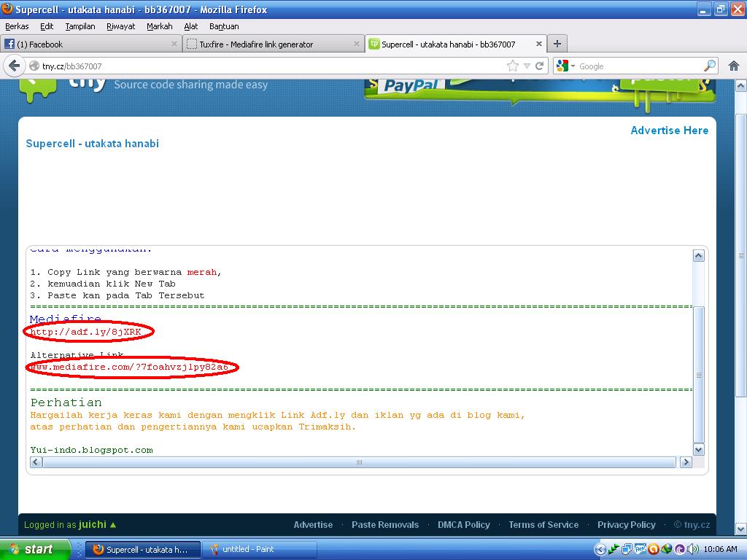Close the Facebook tab

coord(174,44)
